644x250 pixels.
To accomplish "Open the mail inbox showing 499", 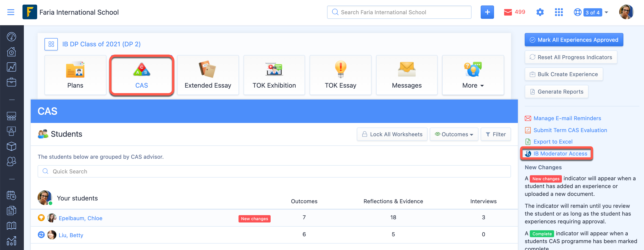I will pos(514,12).
